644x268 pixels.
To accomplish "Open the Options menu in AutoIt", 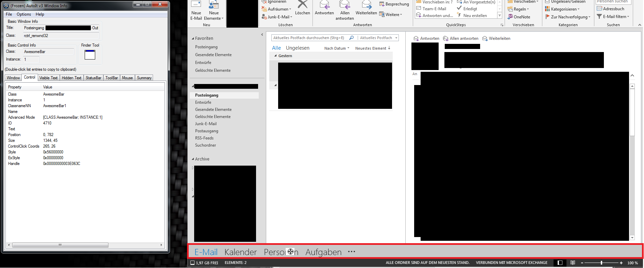I will tap(24, 14).
